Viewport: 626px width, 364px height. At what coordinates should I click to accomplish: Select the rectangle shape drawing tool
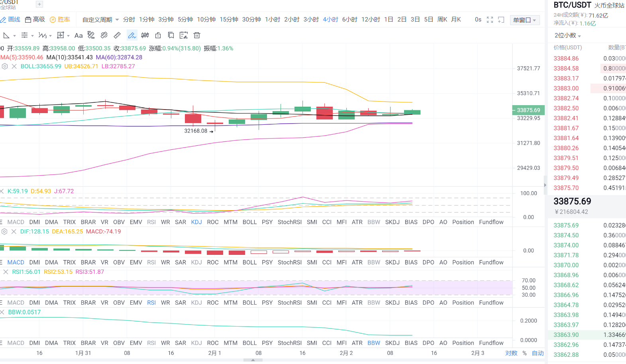tap(61, 35)
